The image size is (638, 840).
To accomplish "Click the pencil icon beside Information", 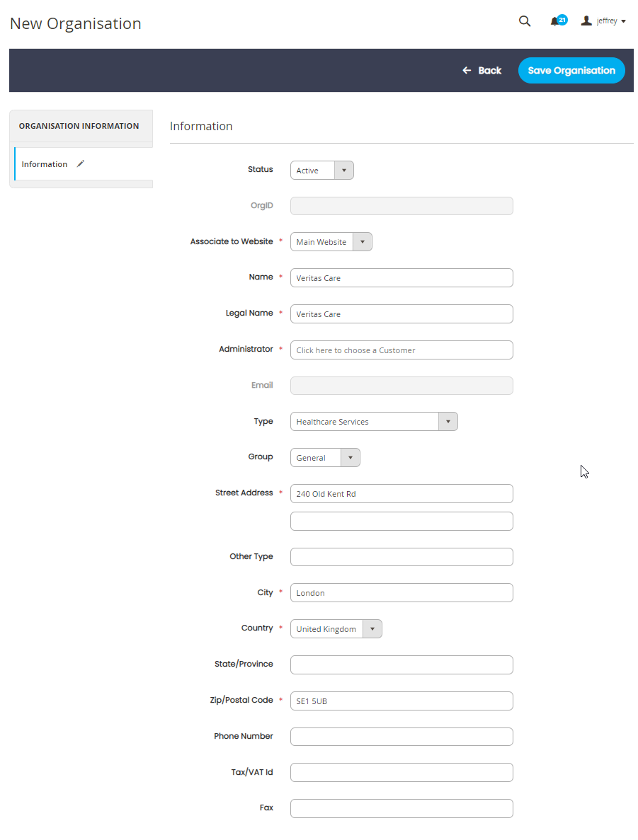I will [81, 164].
